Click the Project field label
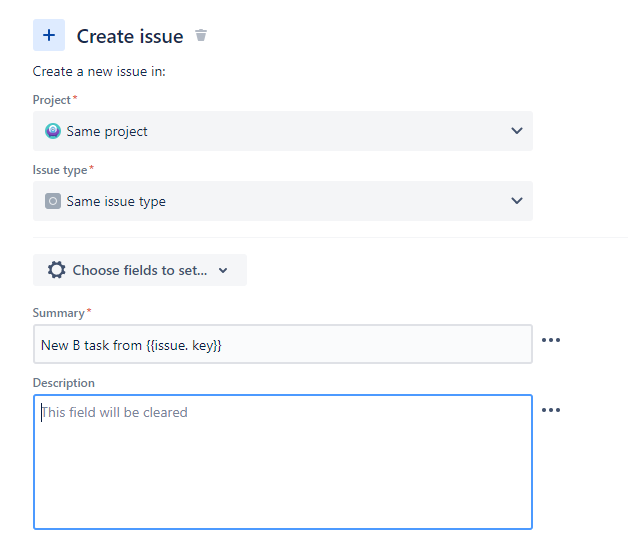 pos(52,100)
